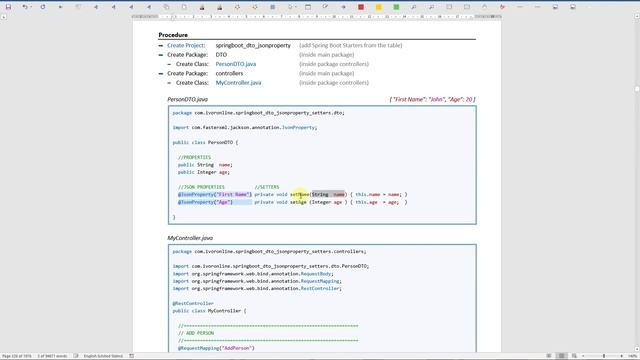Switch to Read Mode view button
This screenshot has height=360, width=640.
549,356
